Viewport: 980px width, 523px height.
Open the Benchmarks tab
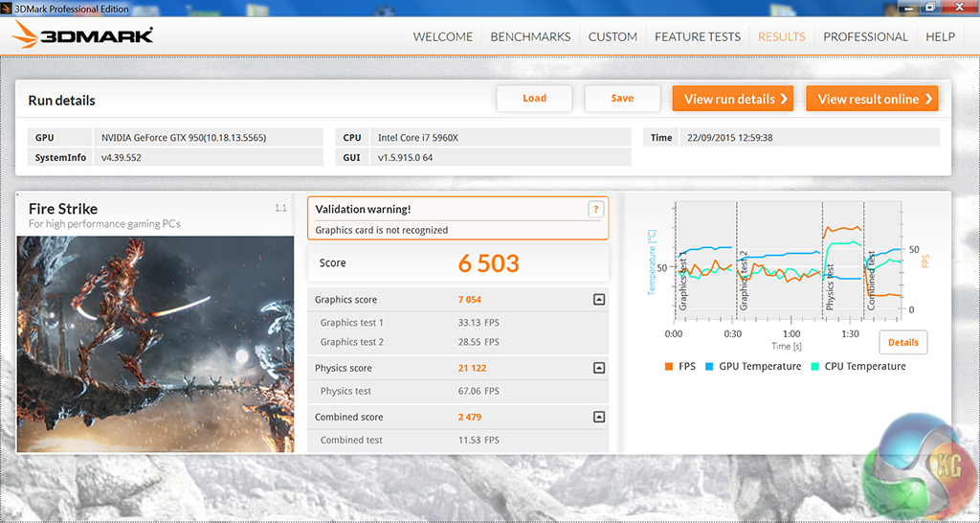[x=530, y=36]
